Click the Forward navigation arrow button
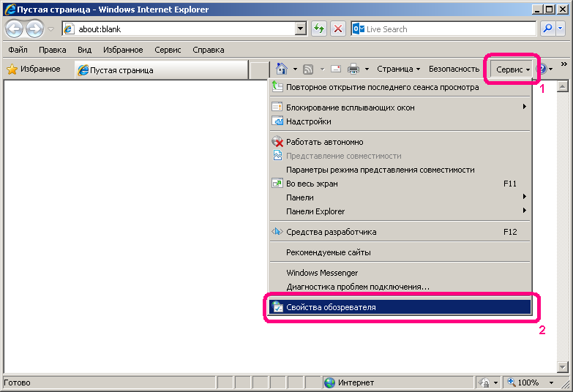The image size is (573, 392). 34,29
